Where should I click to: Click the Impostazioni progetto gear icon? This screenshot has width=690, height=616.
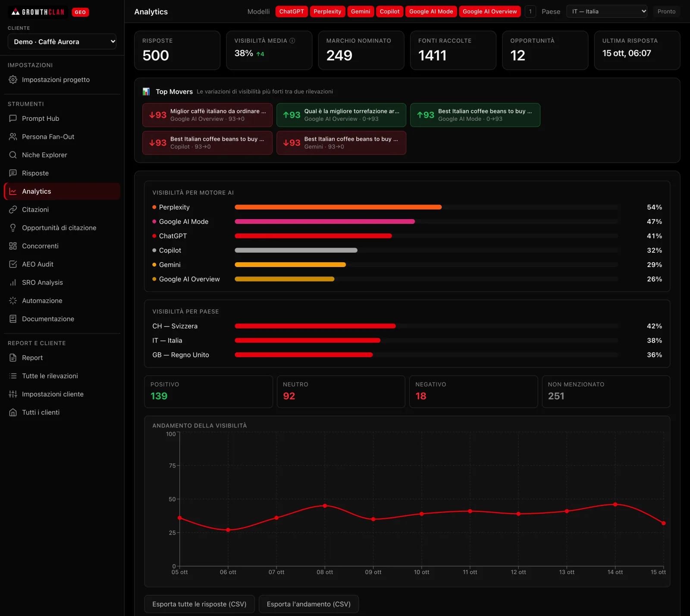coord(13,80)
